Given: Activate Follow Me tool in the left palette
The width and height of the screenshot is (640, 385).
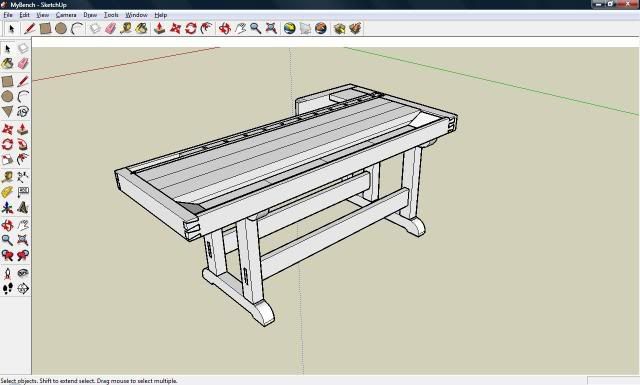Looking at the screenshot, I should (23, 144).
